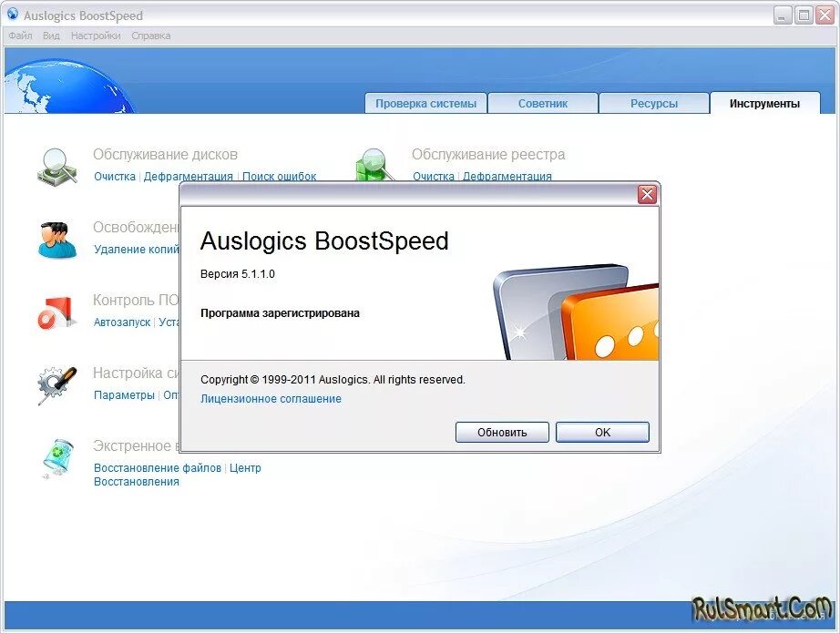840x634 pixels.
Task: Open the software control (Контроль ПО) icon
Action: tap(56, 312)
